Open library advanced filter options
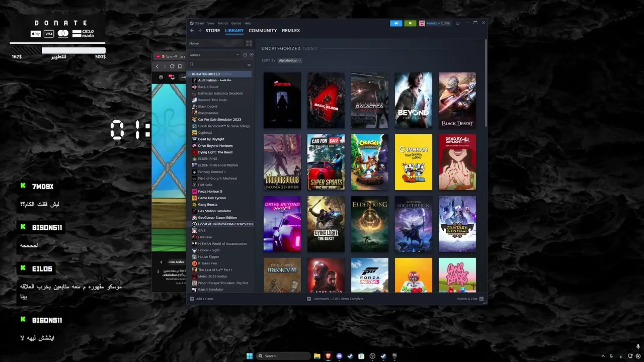 pos(249,64)
